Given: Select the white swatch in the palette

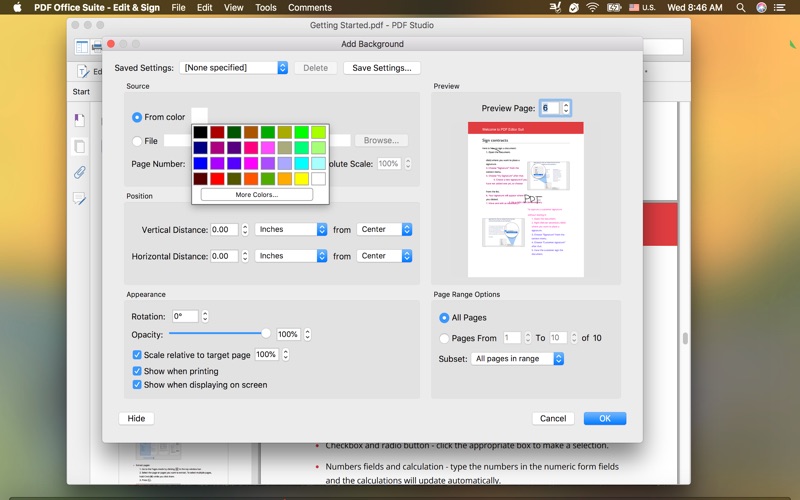Looking at the screenshot, I should click(x=318, y=179).
